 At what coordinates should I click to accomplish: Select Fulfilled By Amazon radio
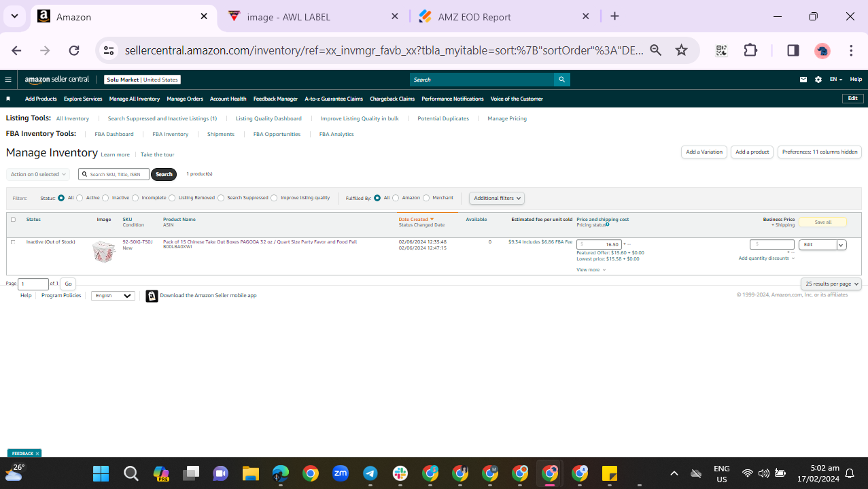(396, 198)
